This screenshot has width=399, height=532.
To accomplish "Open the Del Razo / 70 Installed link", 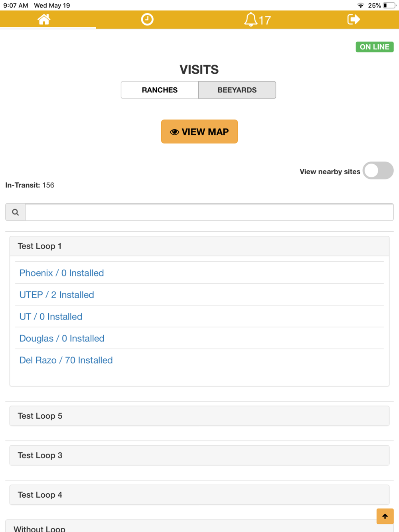I will (x=66, y=360).
